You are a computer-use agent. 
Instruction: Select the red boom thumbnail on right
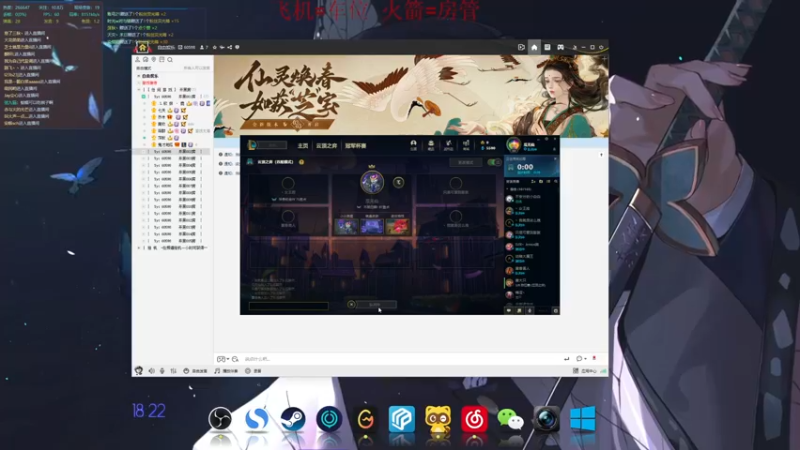point(397,226)
